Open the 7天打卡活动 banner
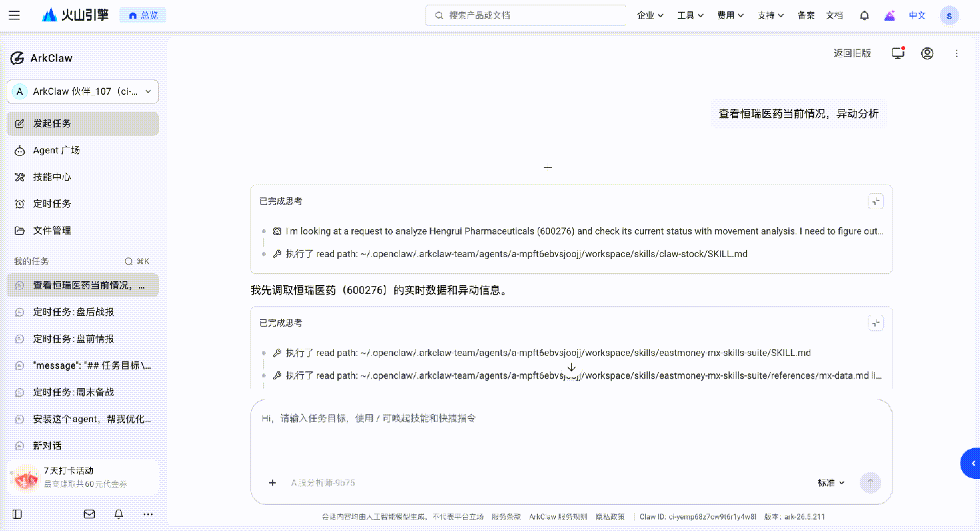Viewport: 980px width, 531px height. tap(83, 477)
